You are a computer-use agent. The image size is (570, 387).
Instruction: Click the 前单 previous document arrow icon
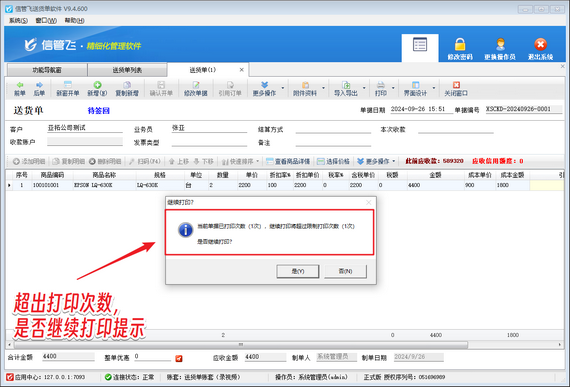pyautogui.click(x=20, y=85)
